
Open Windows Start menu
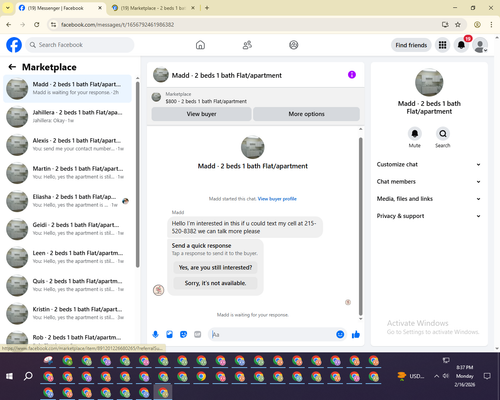[9, 376]
